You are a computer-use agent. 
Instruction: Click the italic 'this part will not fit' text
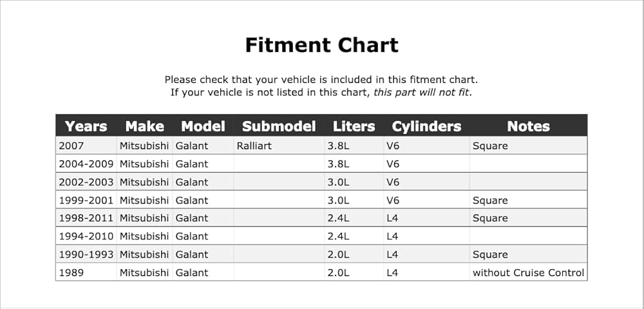point(421,92)
